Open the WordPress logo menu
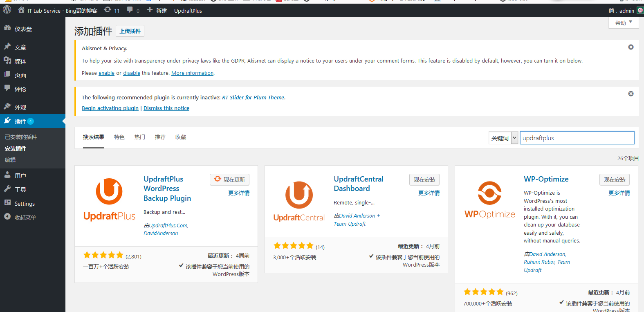Viewport: 644px width, 312px height. [x=7, y=10]
